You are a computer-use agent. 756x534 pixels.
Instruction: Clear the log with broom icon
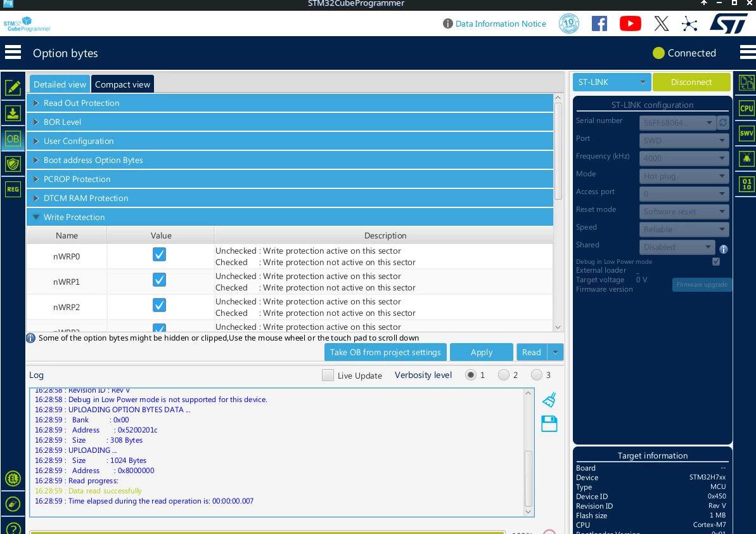pos(549,400)
